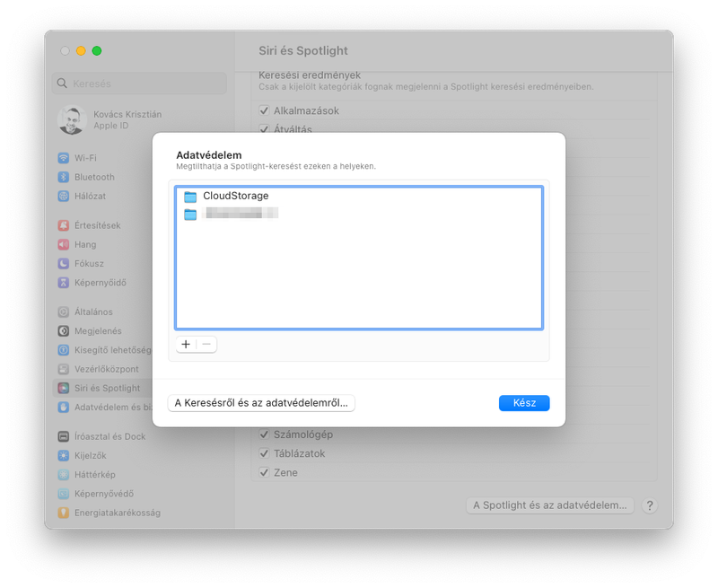Confirm with the Kész button
Viewport: 718px width, 588px height.
[x=523, y=403]
